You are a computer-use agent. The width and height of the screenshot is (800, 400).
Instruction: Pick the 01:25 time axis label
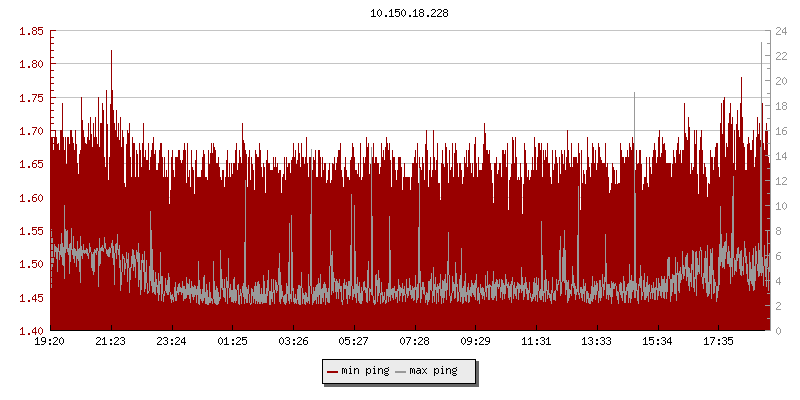(232, 342)
